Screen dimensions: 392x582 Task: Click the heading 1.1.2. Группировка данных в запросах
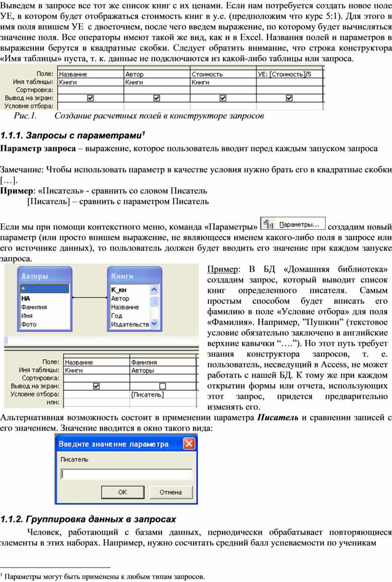click(88, 519)
